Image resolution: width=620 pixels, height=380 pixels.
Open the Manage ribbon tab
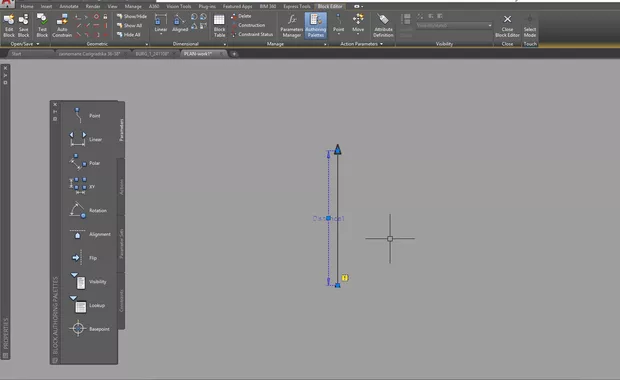pyautogui.click(x=133, y=6)
